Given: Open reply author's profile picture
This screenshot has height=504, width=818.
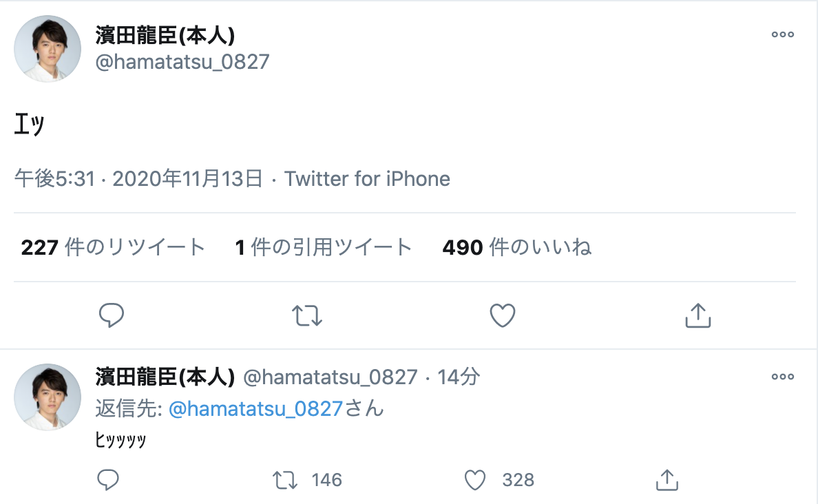Looking at the screenshot, I should (x=48, y=397).
